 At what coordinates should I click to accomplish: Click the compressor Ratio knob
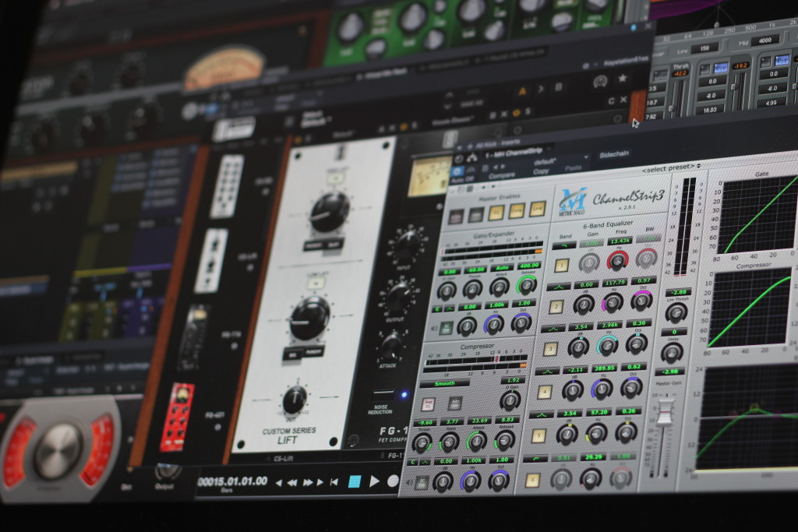pos(449,442)
